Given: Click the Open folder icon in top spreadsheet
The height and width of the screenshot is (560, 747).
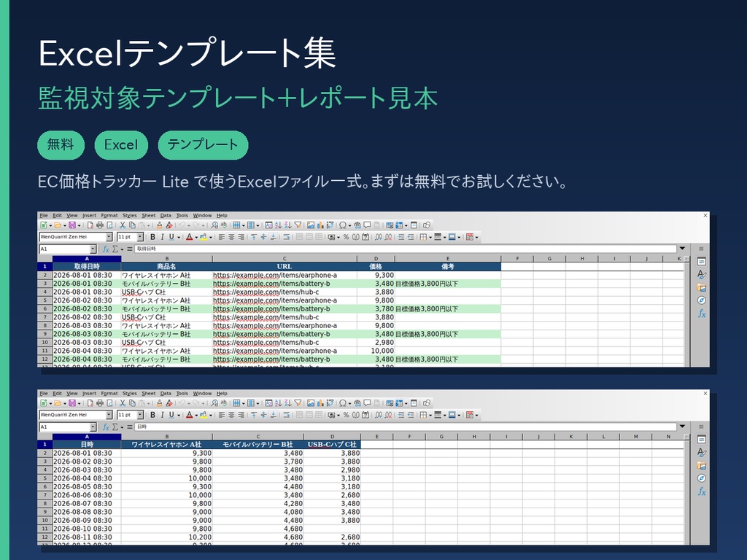Looking at the screenshot, I should tap(58, 225).
